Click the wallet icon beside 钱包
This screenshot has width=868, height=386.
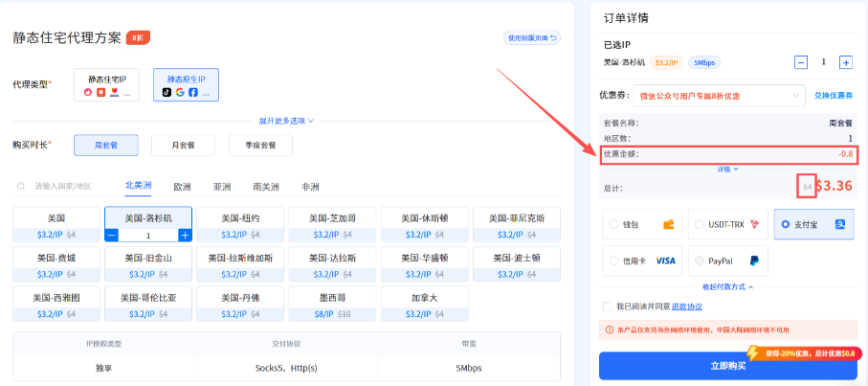point(669,224)
